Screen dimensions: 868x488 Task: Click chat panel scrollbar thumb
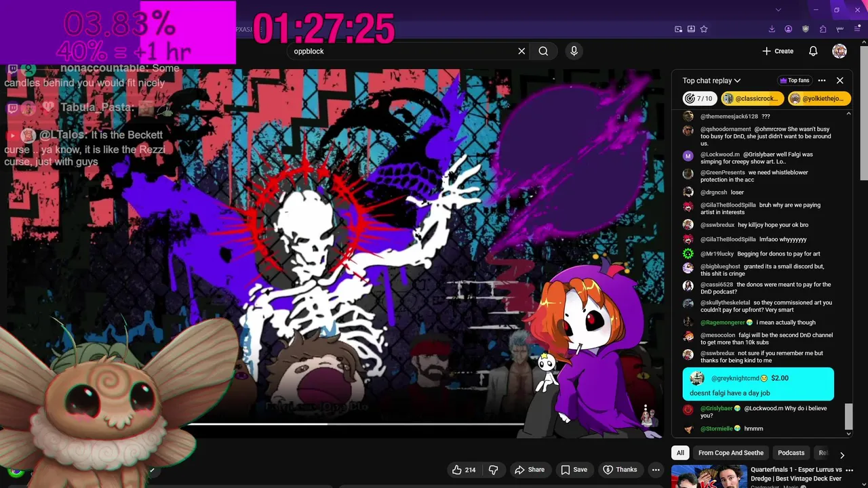click(848, 415)
